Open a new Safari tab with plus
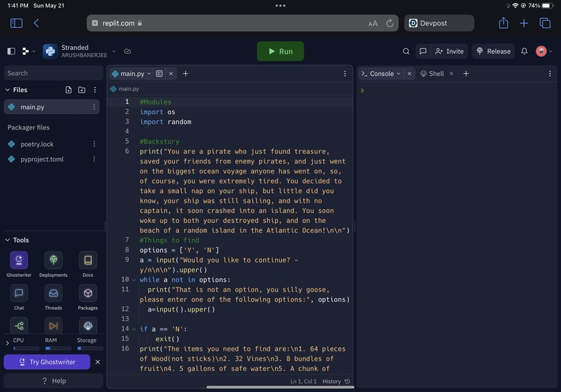561x392 pixels. (524, 23)
